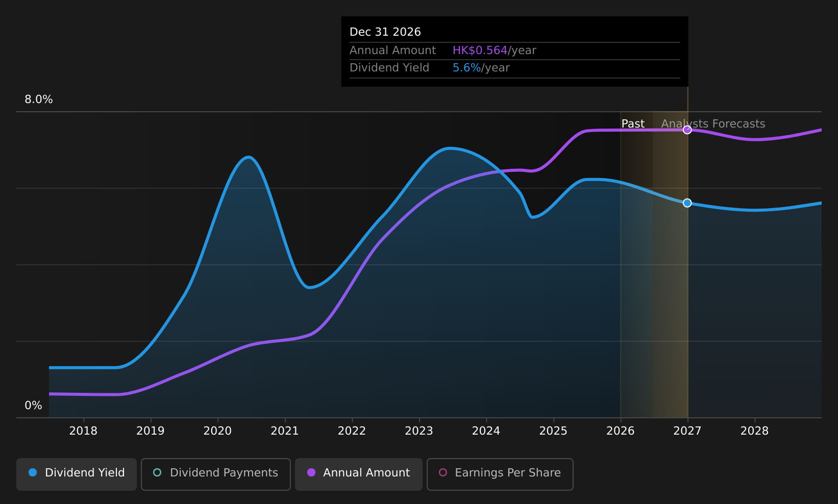Click the 2024 x-axis label
Image resolution: width=838 pixels, height=504 pixels.
486,431
